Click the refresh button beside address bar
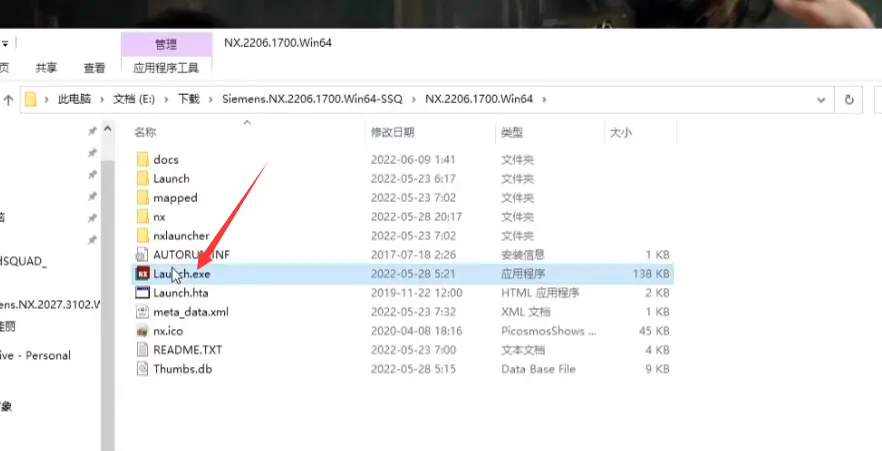Viewport: 882px width, 451px height. [x=849, y=100]
